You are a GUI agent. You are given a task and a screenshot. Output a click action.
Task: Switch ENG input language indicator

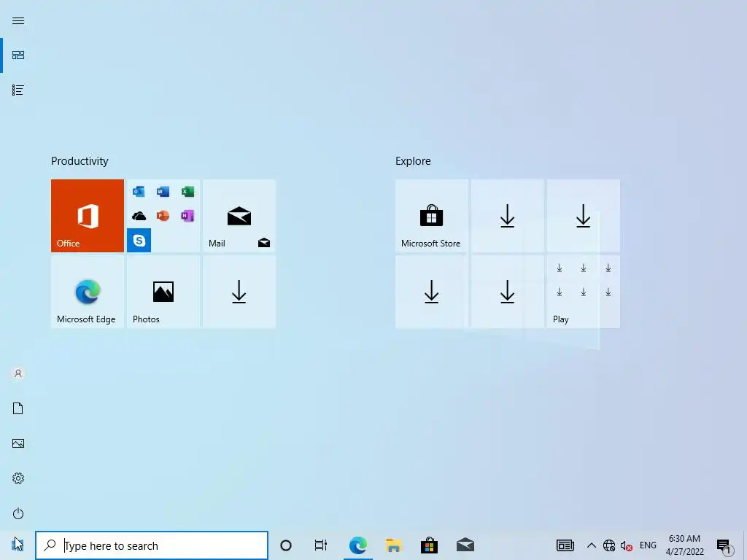point(648,545)
